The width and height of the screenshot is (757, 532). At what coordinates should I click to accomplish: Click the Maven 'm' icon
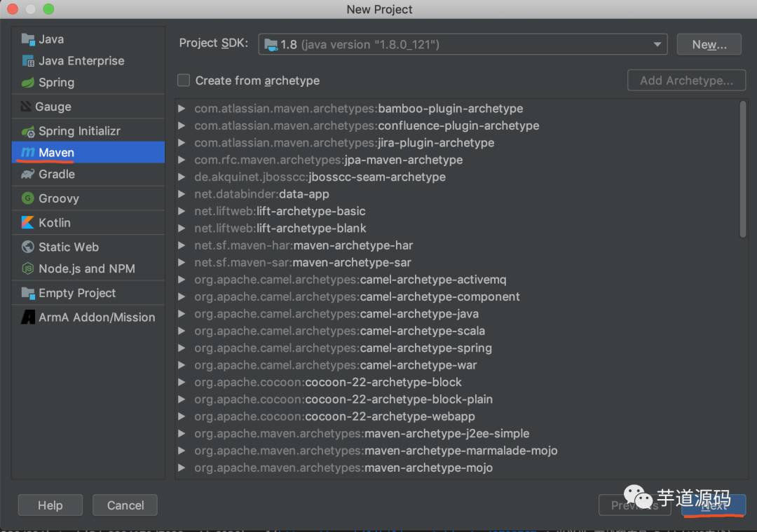[28, 153]
